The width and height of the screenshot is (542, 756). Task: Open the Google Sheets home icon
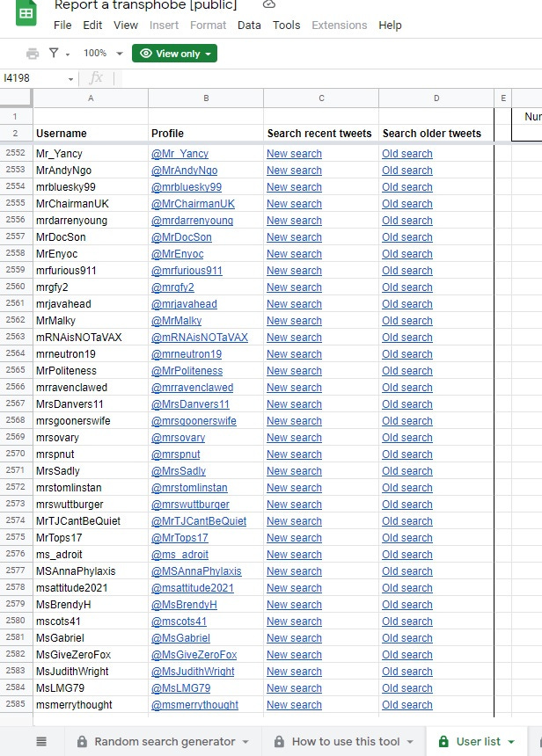point(26,13)
